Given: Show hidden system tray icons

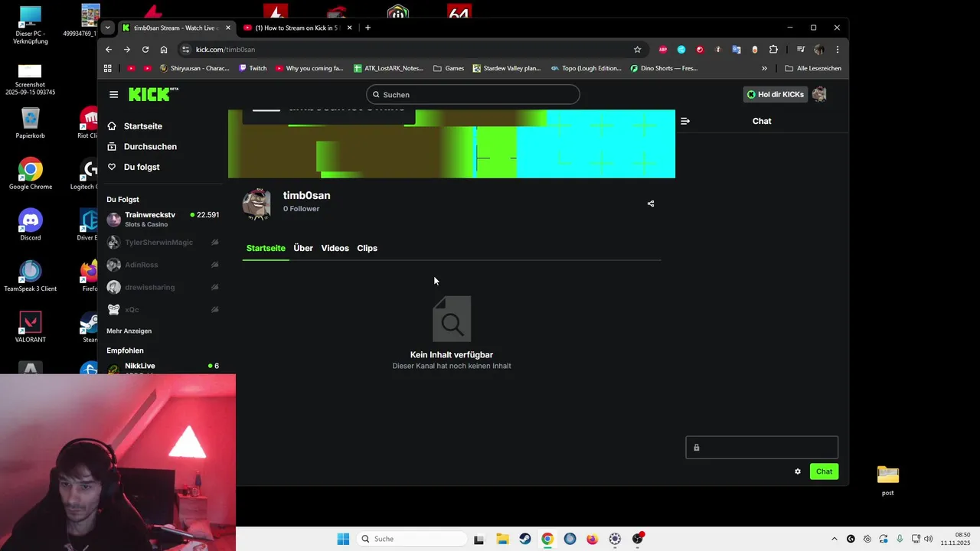Looking at the screenshot, I should [x=835, y=539].
